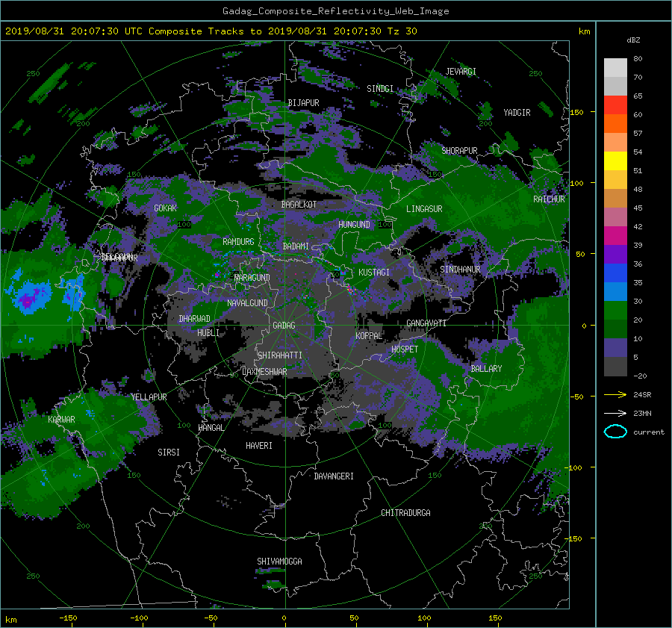
Task: Click the LINGASUR city label
Action: pyautogui.click(x=424, y=209)
